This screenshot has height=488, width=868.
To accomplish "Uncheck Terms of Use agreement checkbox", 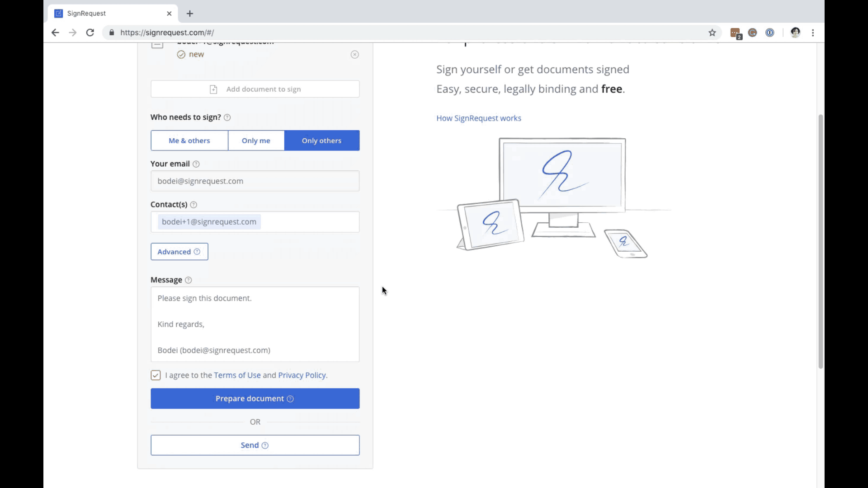I will tap(156, 375).
